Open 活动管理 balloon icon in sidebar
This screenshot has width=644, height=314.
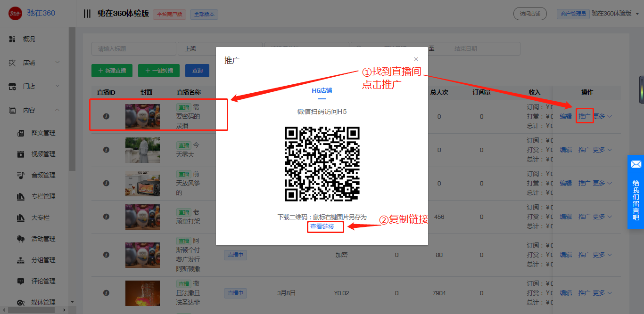[21, 239]
